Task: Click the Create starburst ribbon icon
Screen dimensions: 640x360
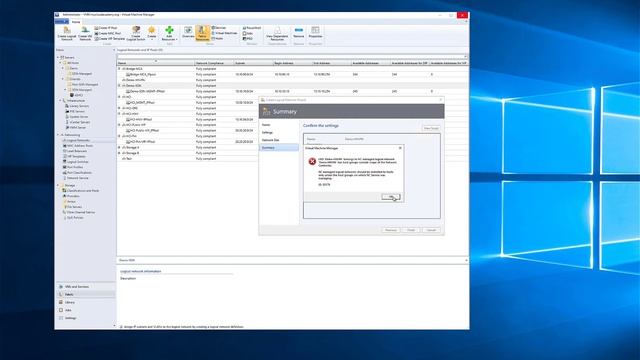Action: [151, 33]
